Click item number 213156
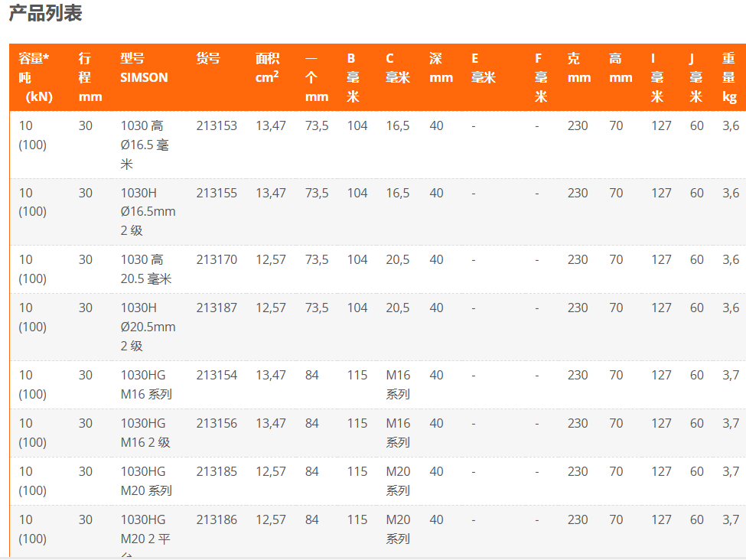 click(x=217, y=423)
